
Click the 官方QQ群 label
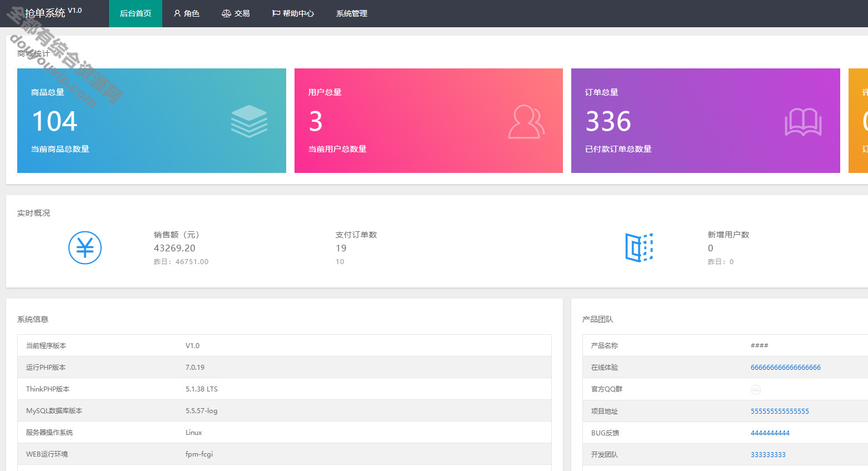click(x=607, y=389)
